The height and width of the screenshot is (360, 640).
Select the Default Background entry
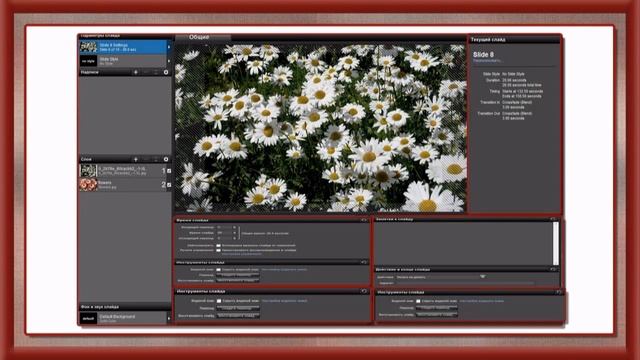click(x=123, y=318)
